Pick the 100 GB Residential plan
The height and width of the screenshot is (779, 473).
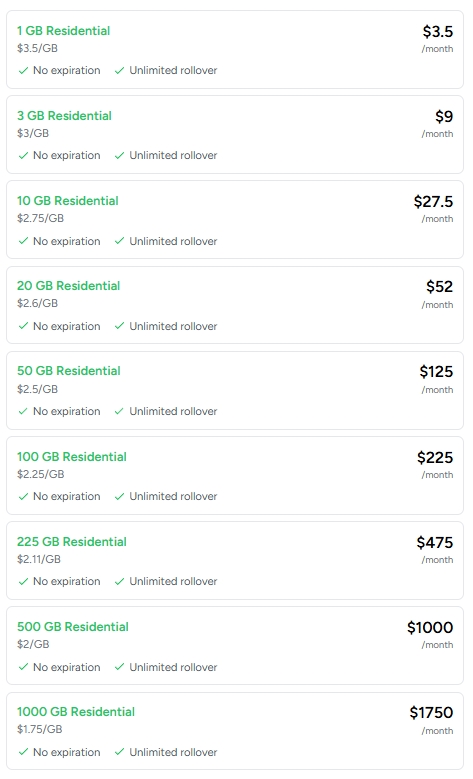235,475
